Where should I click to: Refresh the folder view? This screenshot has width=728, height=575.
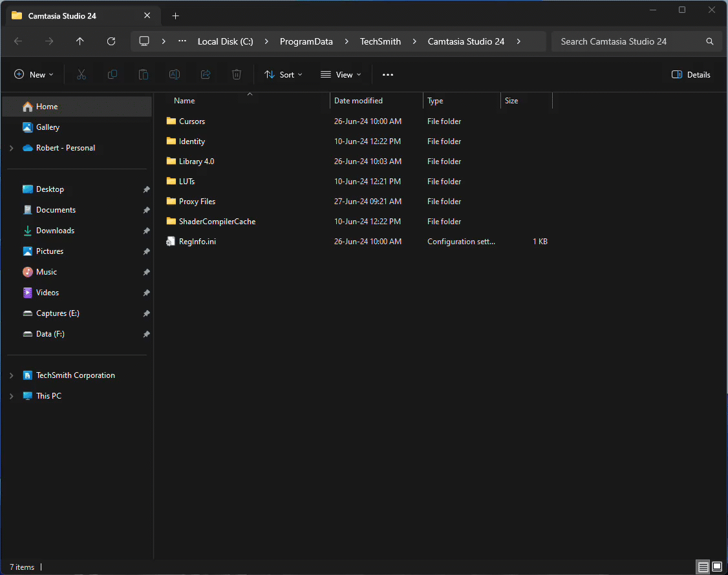pyautogui.click(x=111, y=41)
